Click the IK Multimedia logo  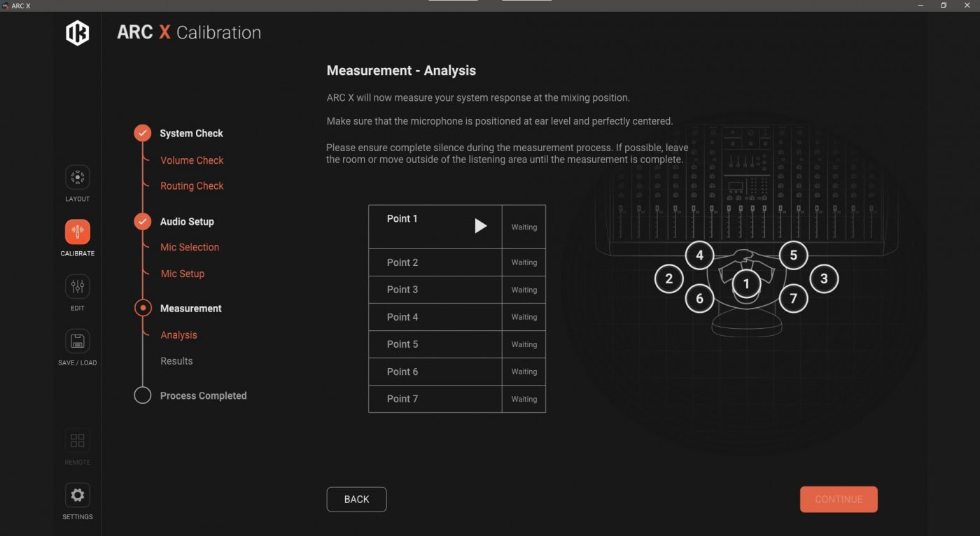77,33
